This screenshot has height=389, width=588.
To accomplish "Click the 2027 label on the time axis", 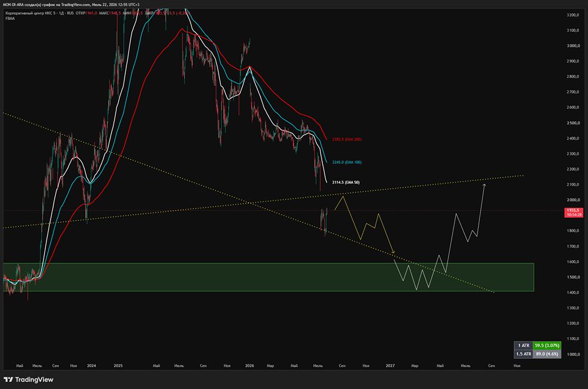I will [390, 365].
